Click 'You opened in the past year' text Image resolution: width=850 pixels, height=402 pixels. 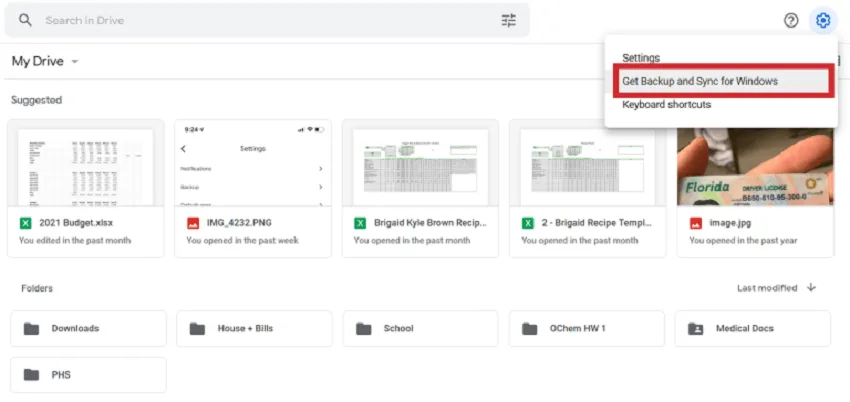point(743,240)
